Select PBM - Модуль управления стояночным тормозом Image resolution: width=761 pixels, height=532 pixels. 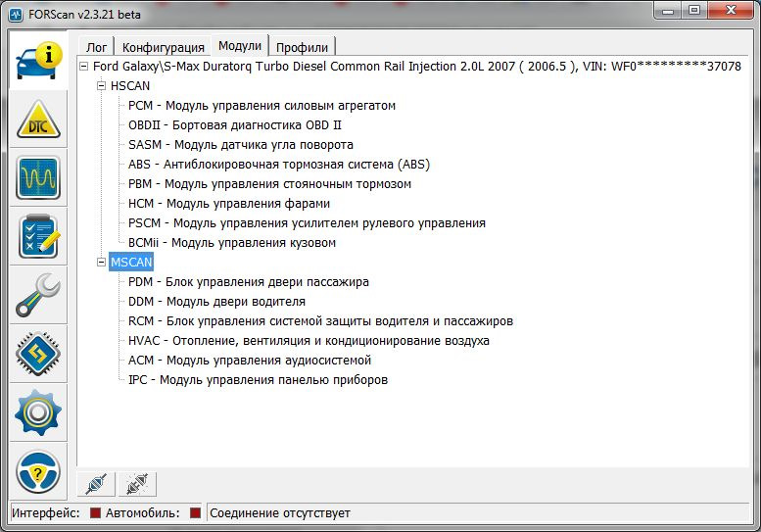coord(269,184)
